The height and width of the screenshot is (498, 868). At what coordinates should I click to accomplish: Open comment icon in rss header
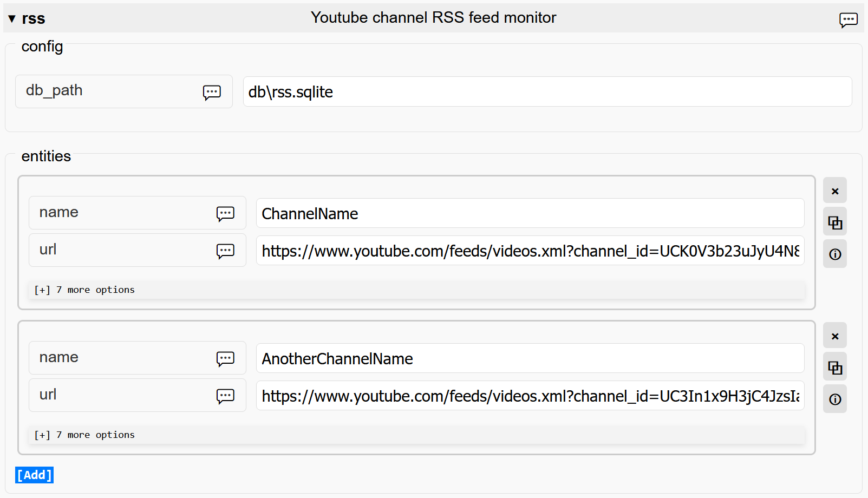click(848, 20)
